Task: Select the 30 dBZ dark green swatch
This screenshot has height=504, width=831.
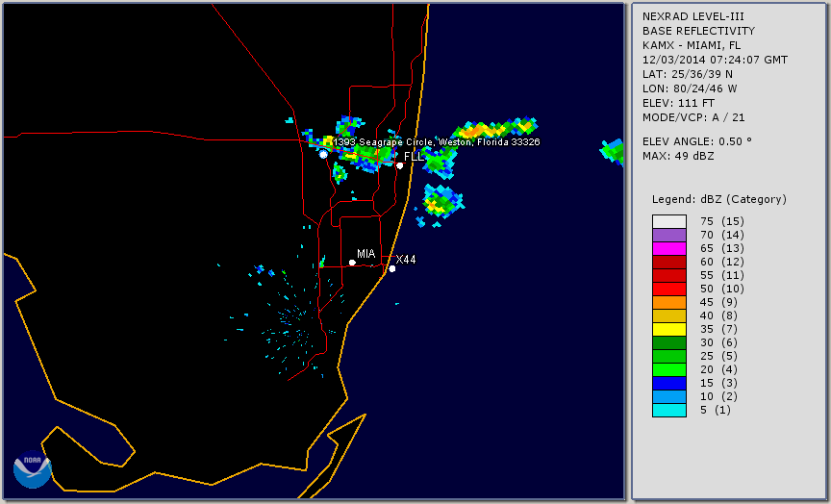Action: [x=669, y=342]
